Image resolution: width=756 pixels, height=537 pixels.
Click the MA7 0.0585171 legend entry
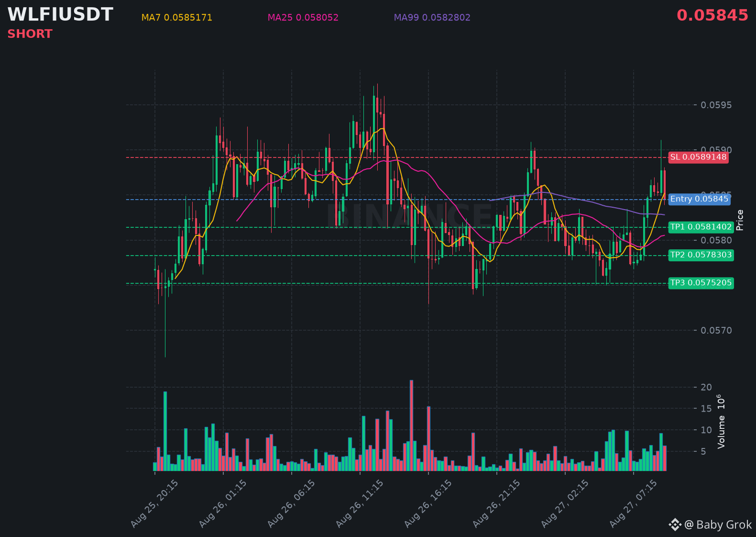pyautogui.click(x=177, y=18)
